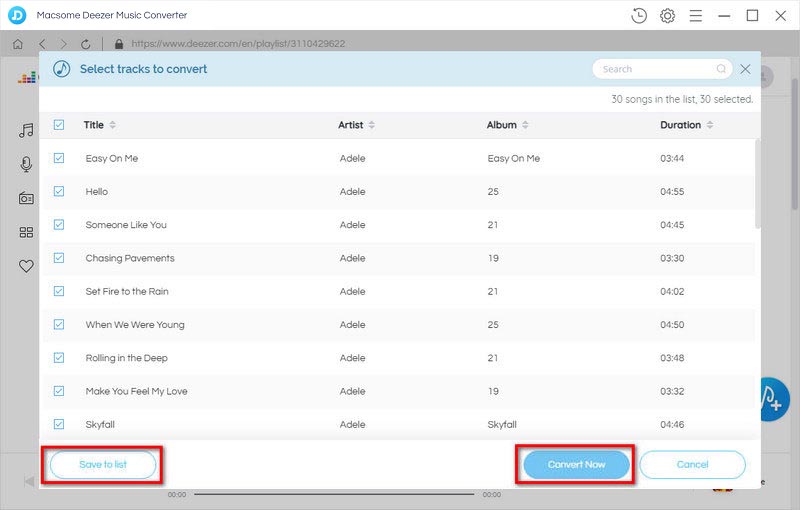Click the magnifier icon in search box
800x510 pixels.
(721, 69)
